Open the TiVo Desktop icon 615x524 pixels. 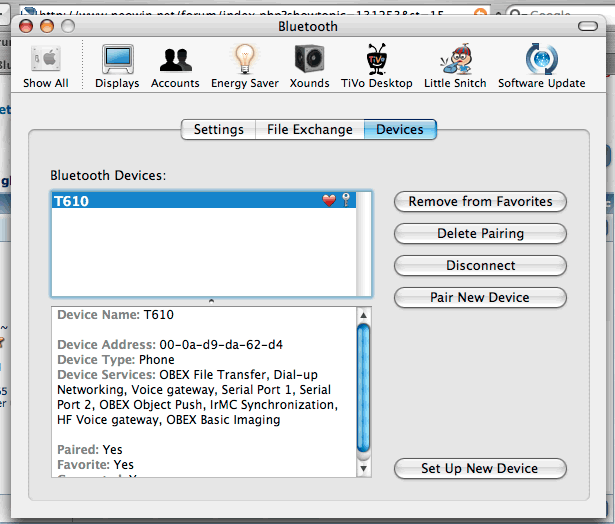click(377, 60)
